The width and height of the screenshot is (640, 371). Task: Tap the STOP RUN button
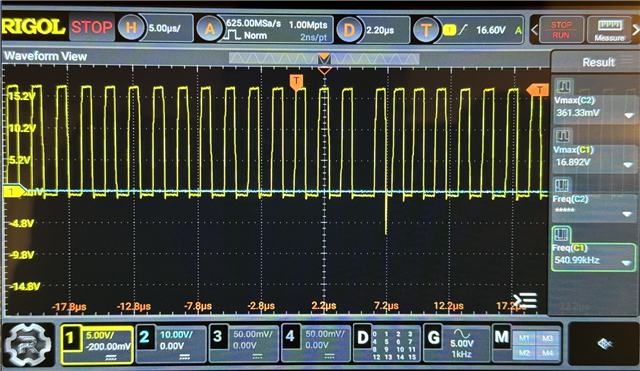click(x=561, y=30)
